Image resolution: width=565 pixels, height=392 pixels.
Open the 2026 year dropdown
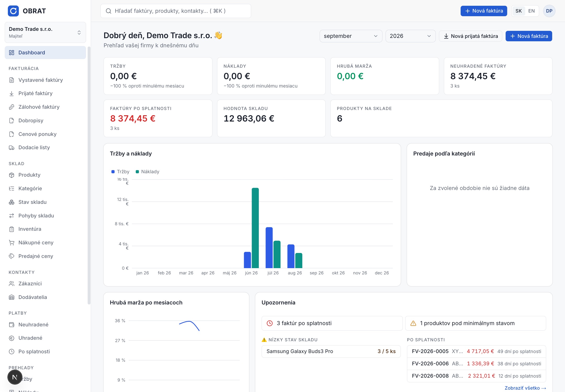pyautogui.click(x=410, y=36)
